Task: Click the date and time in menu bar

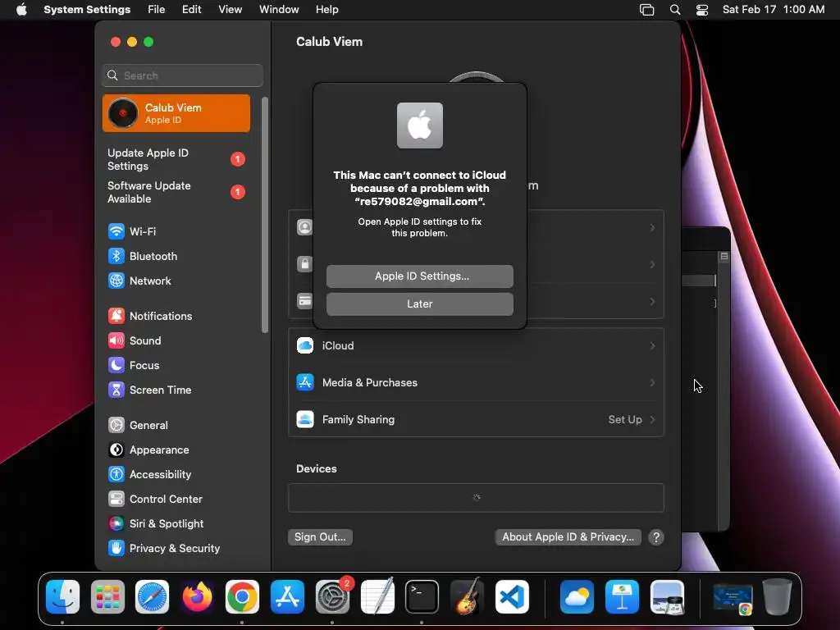Action: click(773, 10)
